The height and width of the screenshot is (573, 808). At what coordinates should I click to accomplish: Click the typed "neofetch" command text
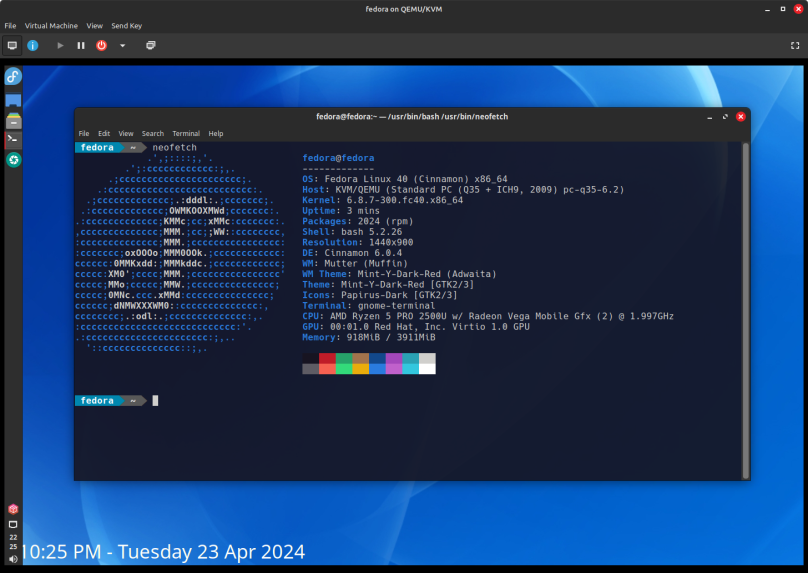174,147
